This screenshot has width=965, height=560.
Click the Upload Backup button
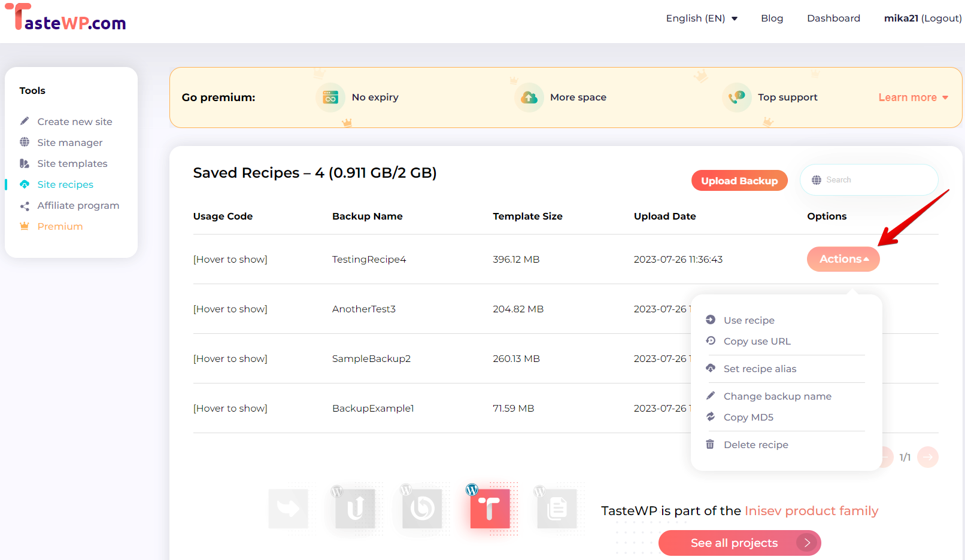(739, 181)
